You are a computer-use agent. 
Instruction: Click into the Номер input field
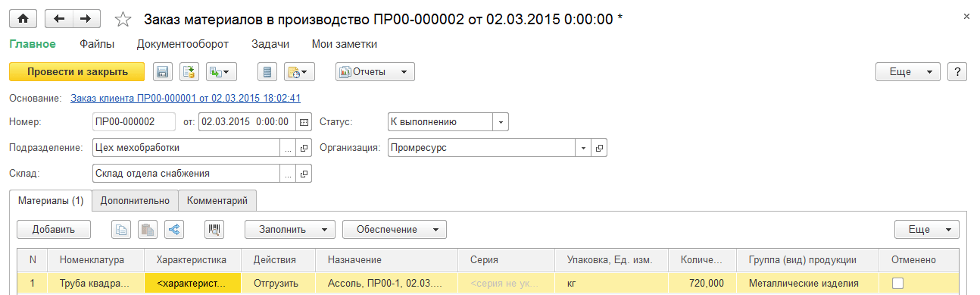(133, 122)
